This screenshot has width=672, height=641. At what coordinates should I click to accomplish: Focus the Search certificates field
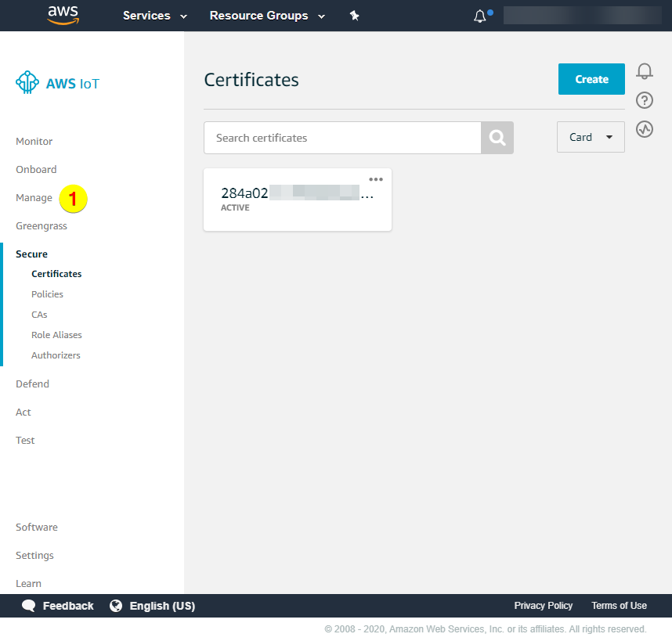[341, 138]
